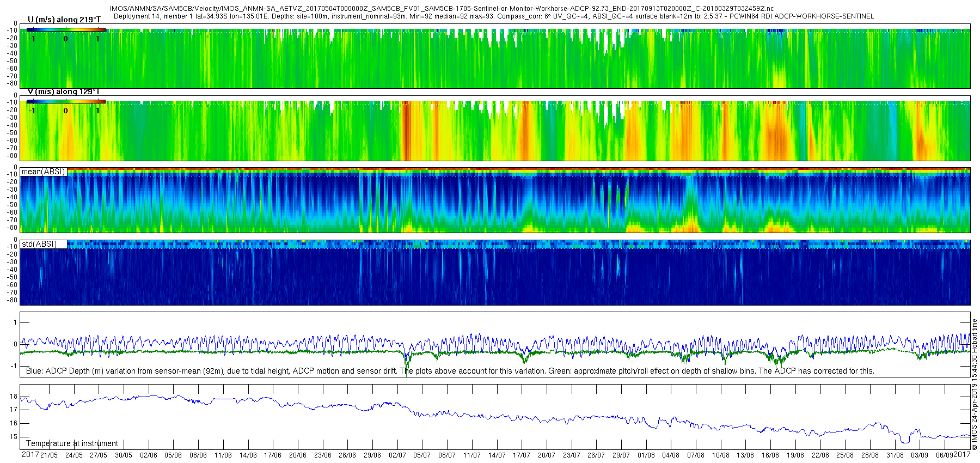Select the 'U (m/s) along 219°T' panel title
Viewport: 980px width, 463px height.
pos(64,20)
